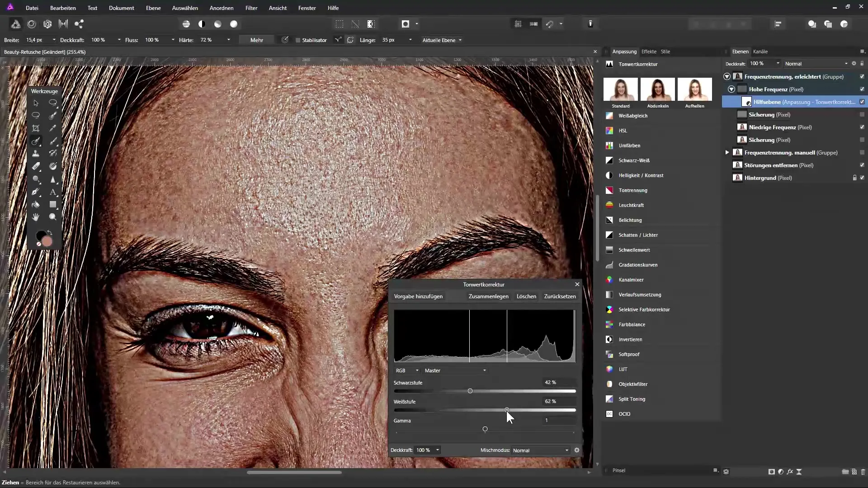This screenshot has width=868, height=488.
Task: Toggle visibility of Hohe Frequenz layer
Action: [862, 89]
